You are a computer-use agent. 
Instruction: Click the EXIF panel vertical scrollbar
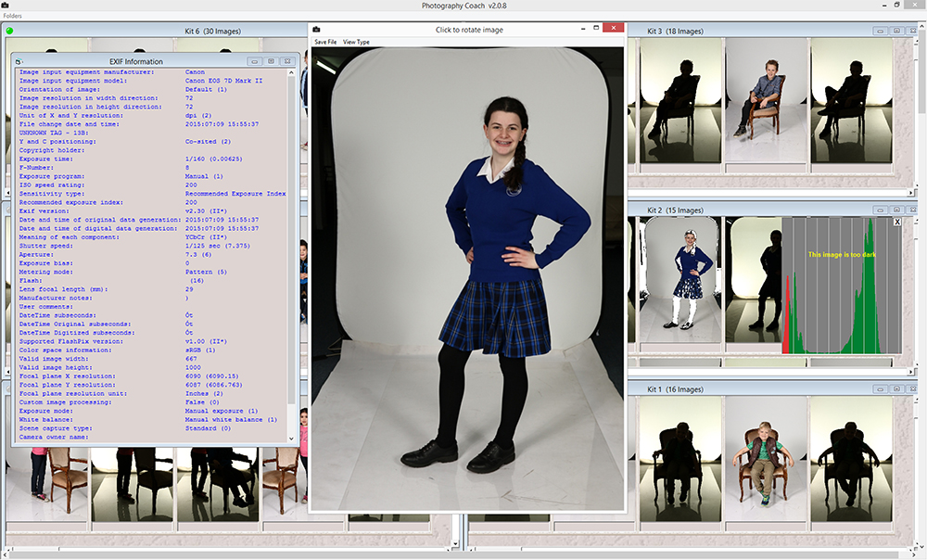pyautogui.click(x=291, y=260)
